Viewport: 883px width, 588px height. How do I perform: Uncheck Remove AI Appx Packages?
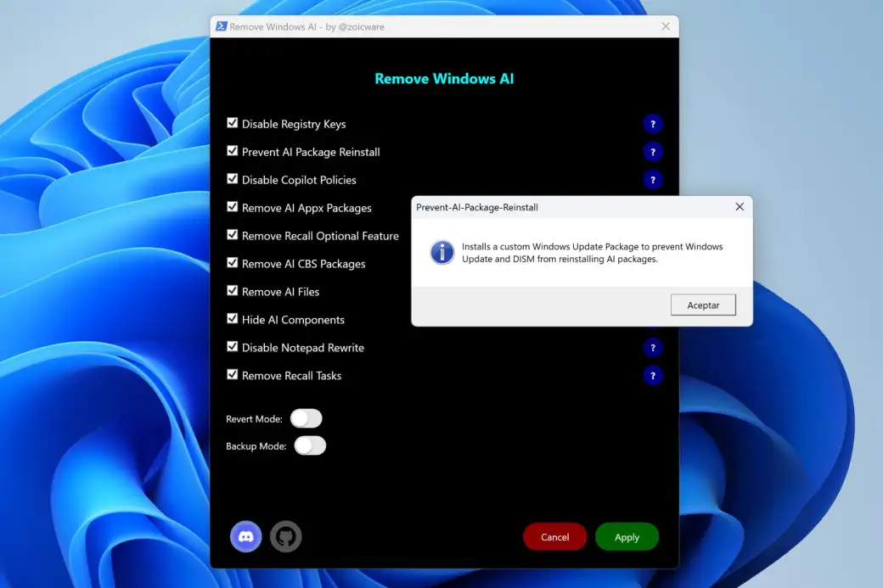coord(232,207)
